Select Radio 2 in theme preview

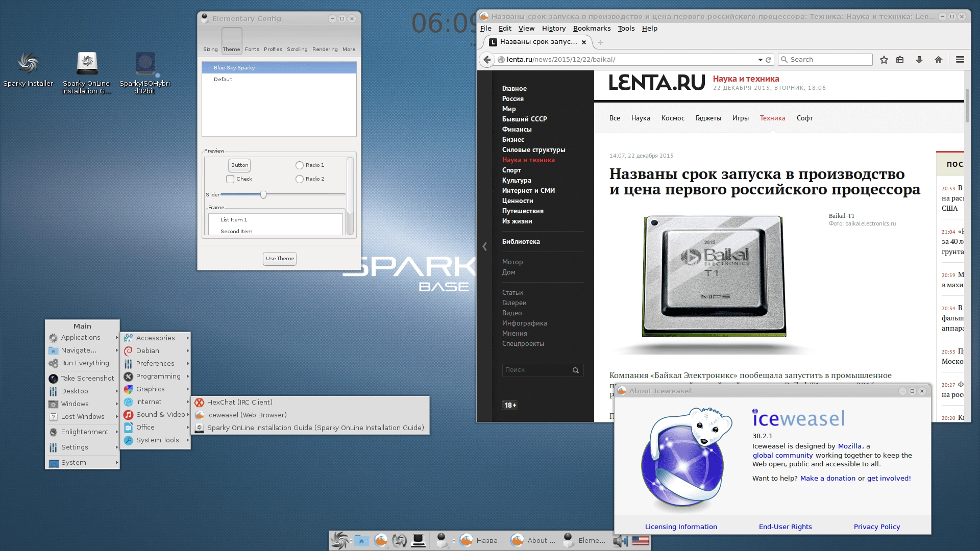pyautogui.click(x=300, y=179)
